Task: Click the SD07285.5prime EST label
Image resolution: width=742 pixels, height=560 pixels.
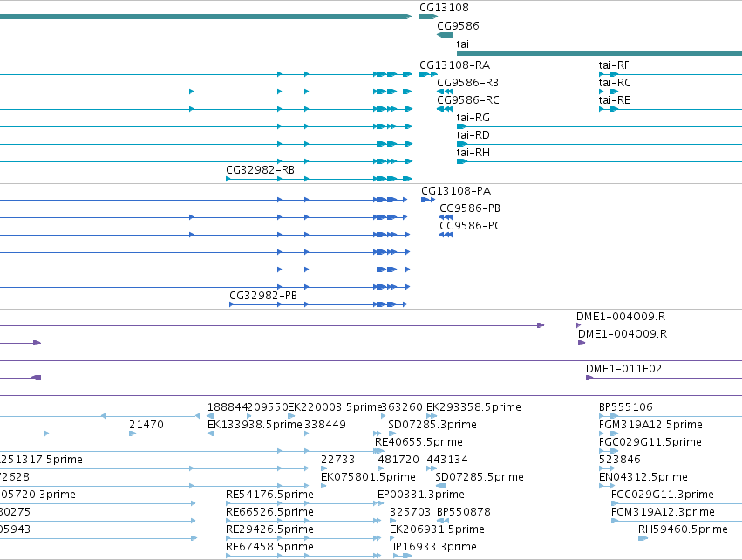Action: (x=480, y=477)
